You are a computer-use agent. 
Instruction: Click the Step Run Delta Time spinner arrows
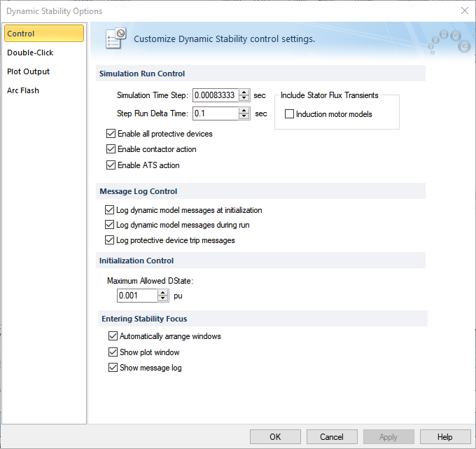click(x=244, y=113)
